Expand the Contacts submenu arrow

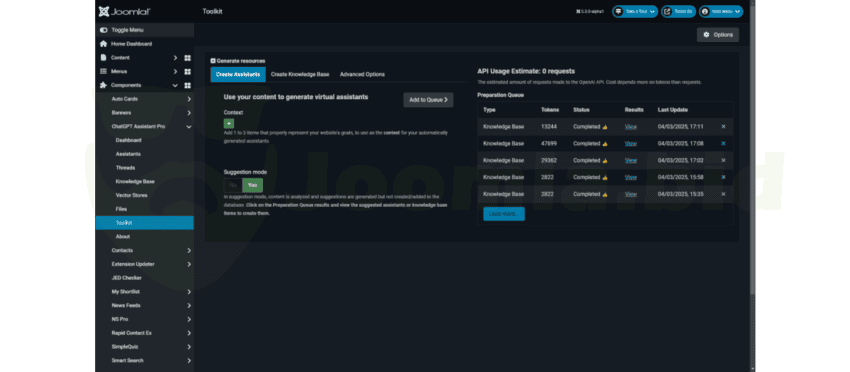(189, 251)
